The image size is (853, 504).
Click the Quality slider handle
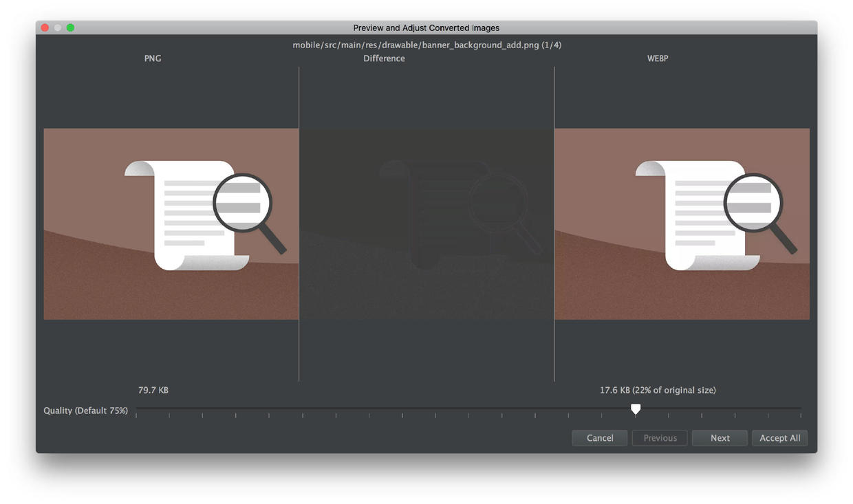pos(636,409)
